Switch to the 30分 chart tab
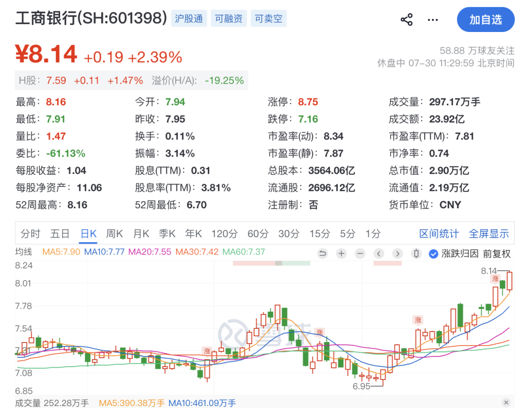532x408 pixels. pyautogui.click(x=289, y=233)
